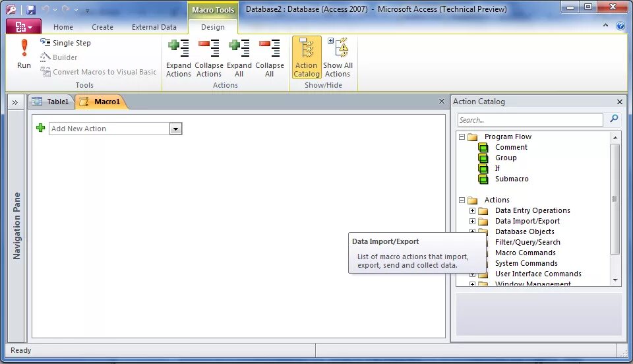
Task: Select the Comment program flow item
Action: click(511, 147)
